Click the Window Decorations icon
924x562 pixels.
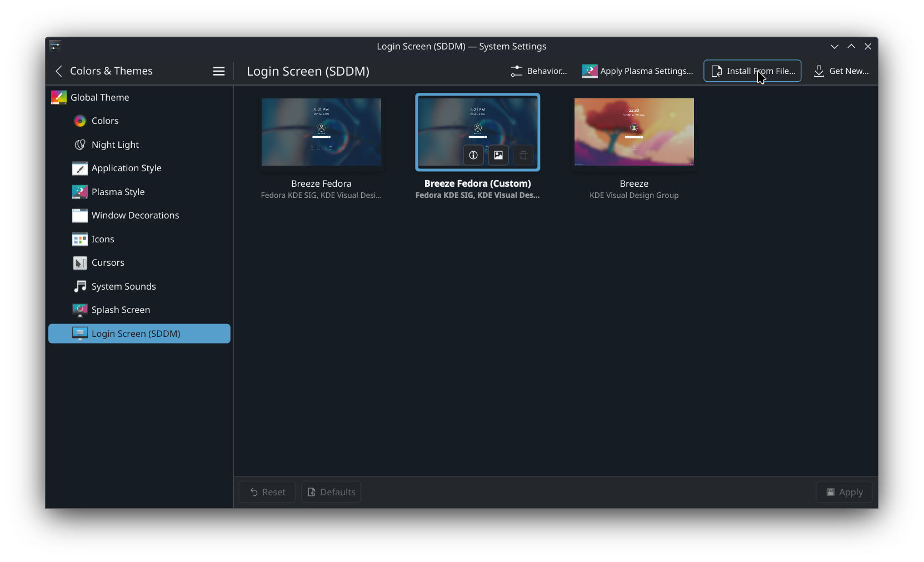tap(80, 216)
